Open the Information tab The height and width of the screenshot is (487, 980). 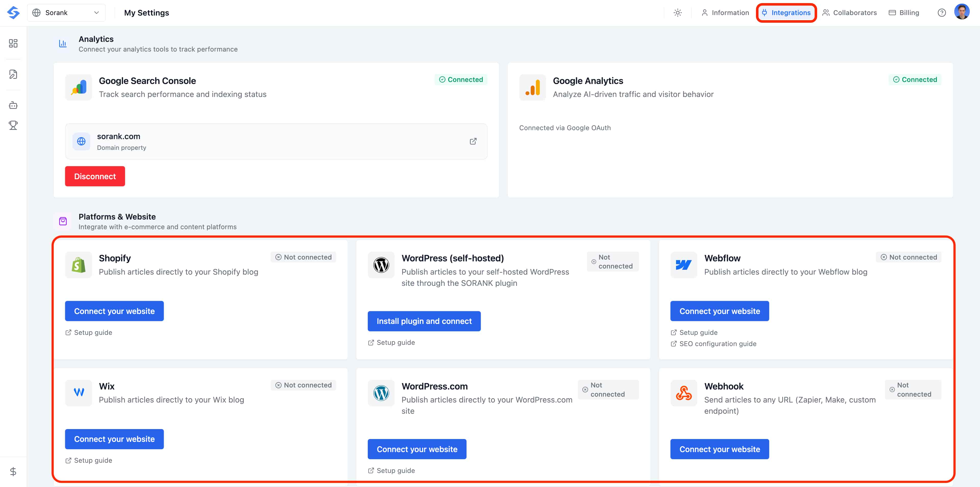pyautogui.click(x=725, y=13)
